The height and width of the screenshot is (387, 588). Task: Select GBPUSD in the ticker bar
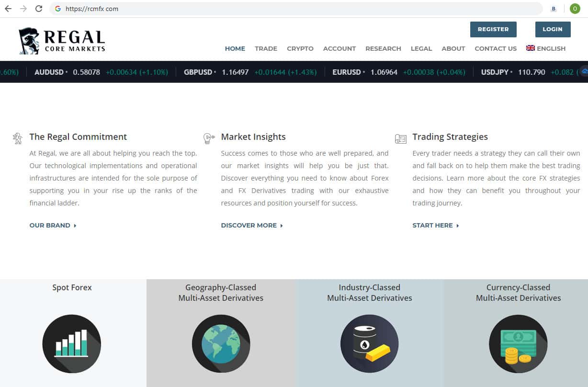pyautogui.click(x=198, y=72)
